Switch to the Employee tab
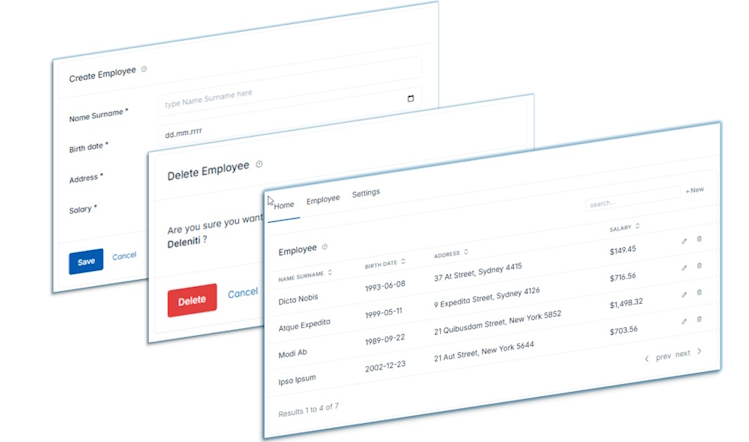The height and width of the screenshot is (442, 749). [x=323, y=200]
